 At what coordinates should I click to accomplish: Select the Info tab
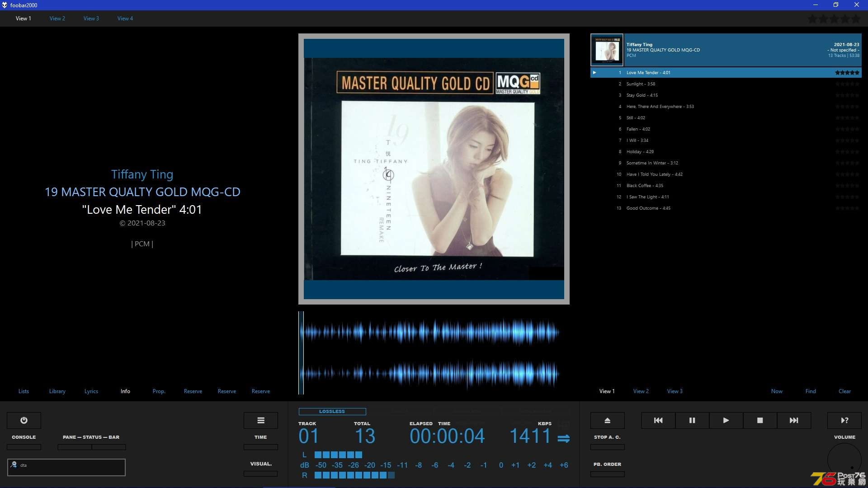[125, 391]
